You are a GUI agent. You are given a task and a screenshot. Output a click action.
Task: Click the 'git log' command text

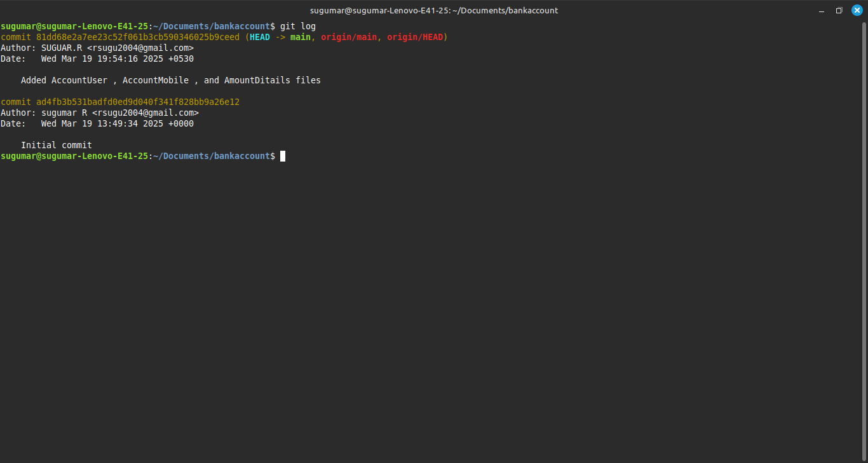point(298,26)
